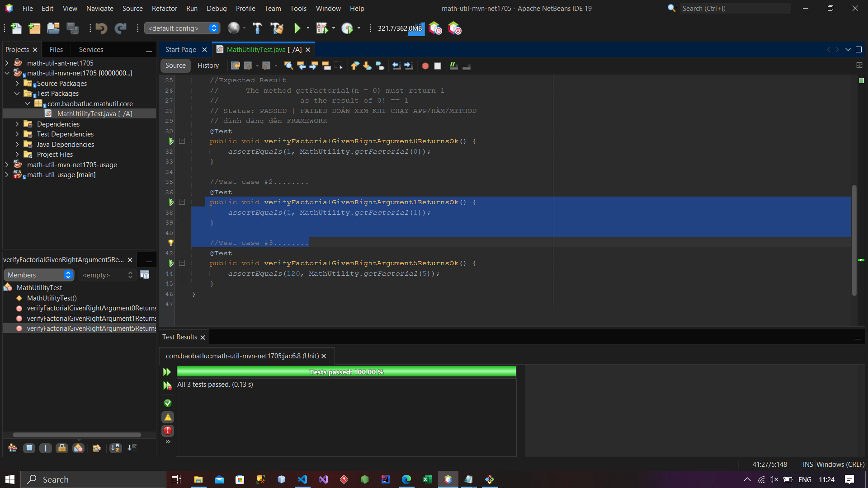
Task: Open the Refactor menu
Action: 164,8
